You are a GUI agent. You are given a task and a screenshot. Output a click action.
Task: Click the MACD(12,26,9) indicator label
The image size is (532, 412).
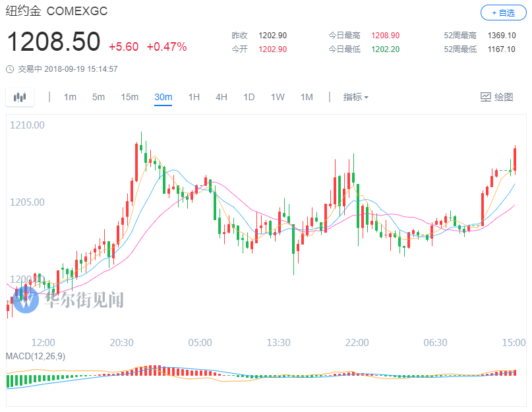coord(36,356)
